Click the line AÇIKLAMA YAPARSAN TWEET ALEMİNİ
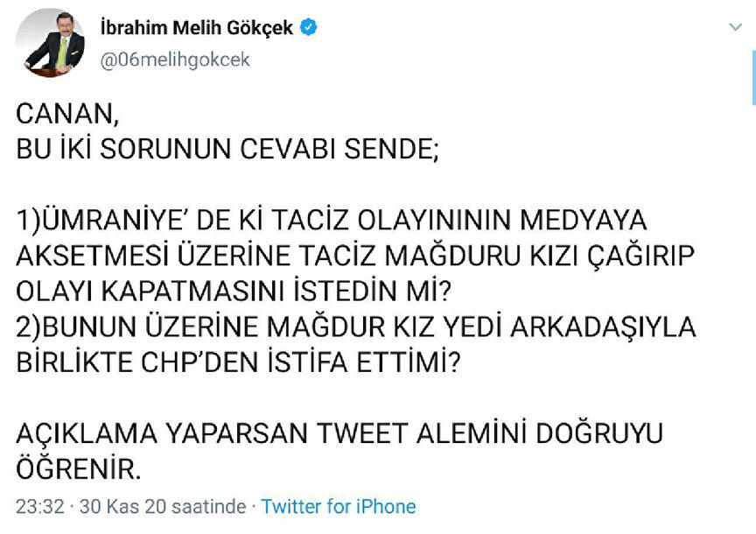756x534 pixels. [339, 433]
